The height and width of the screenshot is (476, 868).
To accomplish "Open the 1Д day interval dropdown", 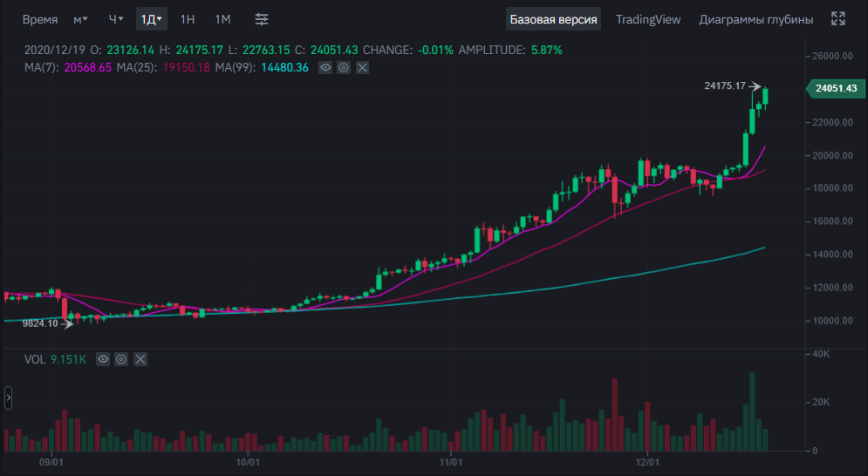I will (x=151, y=19).
